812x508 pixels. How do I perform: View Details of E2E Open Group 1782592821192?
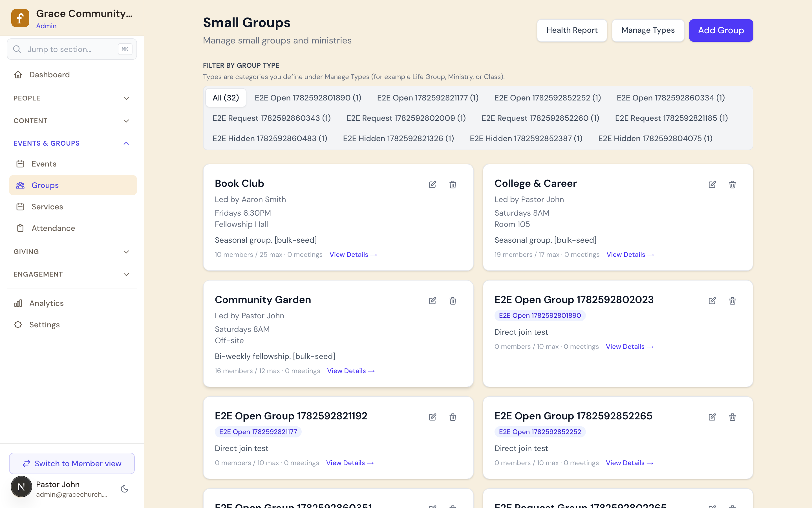[350, 463]
